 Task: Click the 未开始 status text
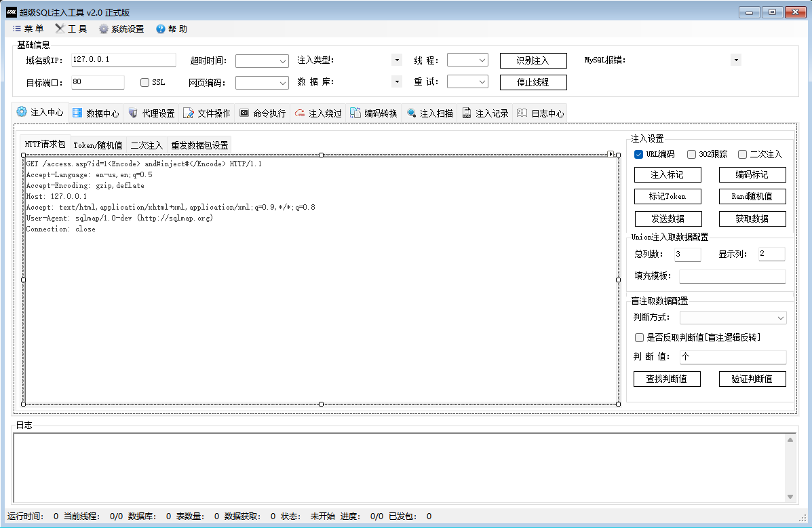(322, 516)
